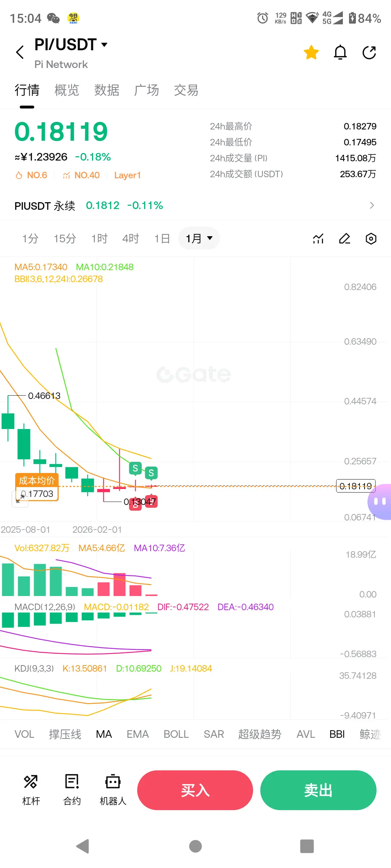Tap the first S sell marker
This screenshot has width=391, height=868.
tap(135, 468)
